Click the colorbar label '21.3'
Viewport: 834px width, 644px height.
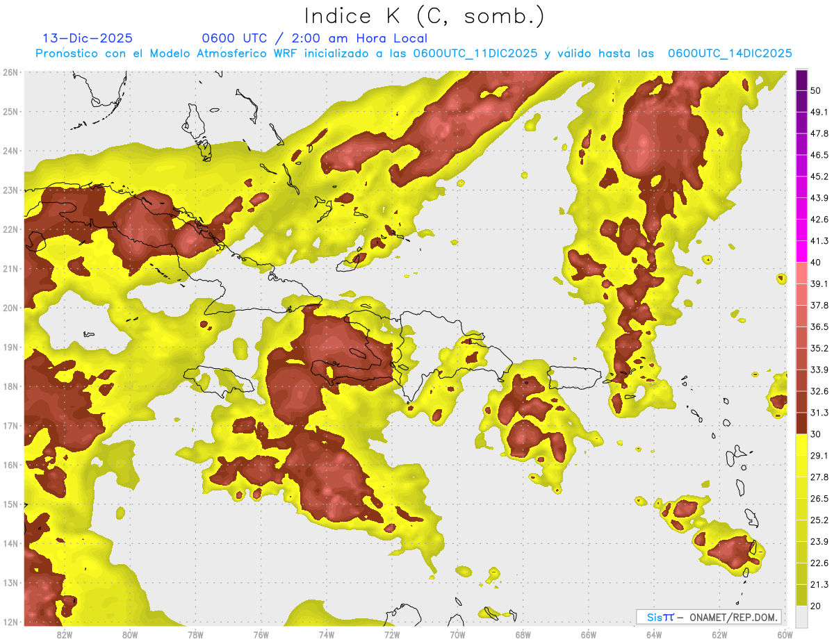point(819,585)
